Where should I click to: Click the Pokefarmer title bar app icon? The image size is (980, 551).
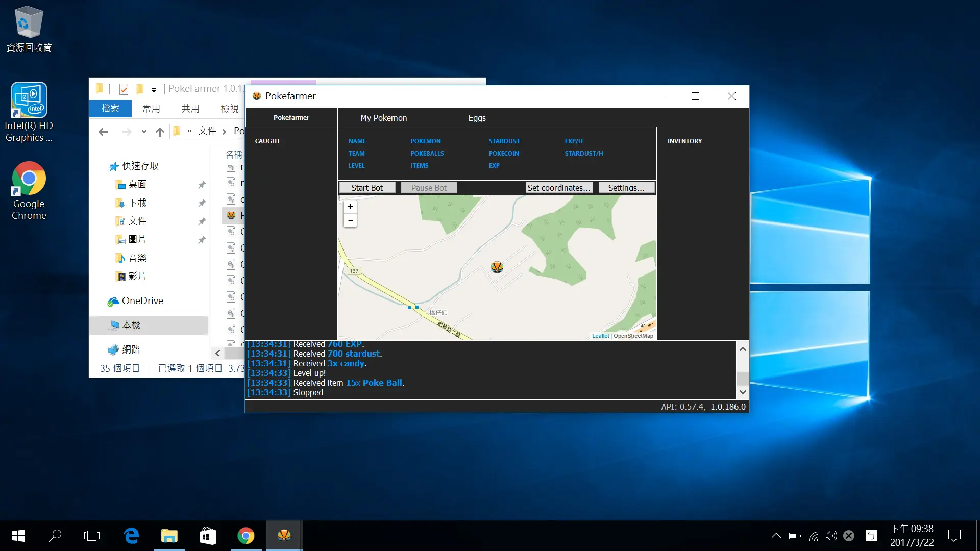click(257, 96)
